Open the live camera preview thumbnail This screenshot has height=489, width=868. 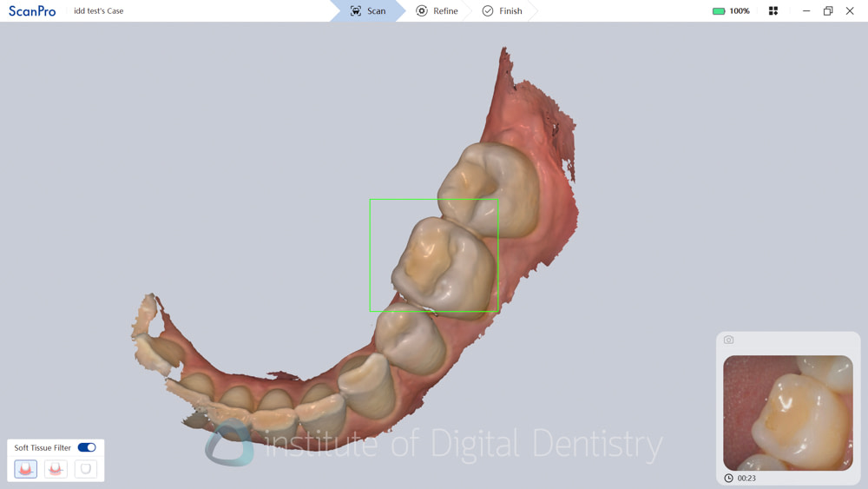788,413
